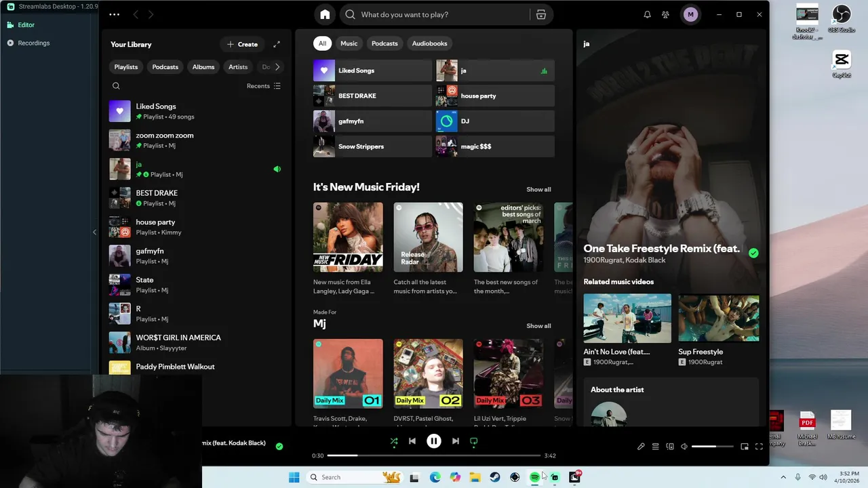Filter library by Albums
This screenshot has width=868, height=488.
[x=203, y=67]
